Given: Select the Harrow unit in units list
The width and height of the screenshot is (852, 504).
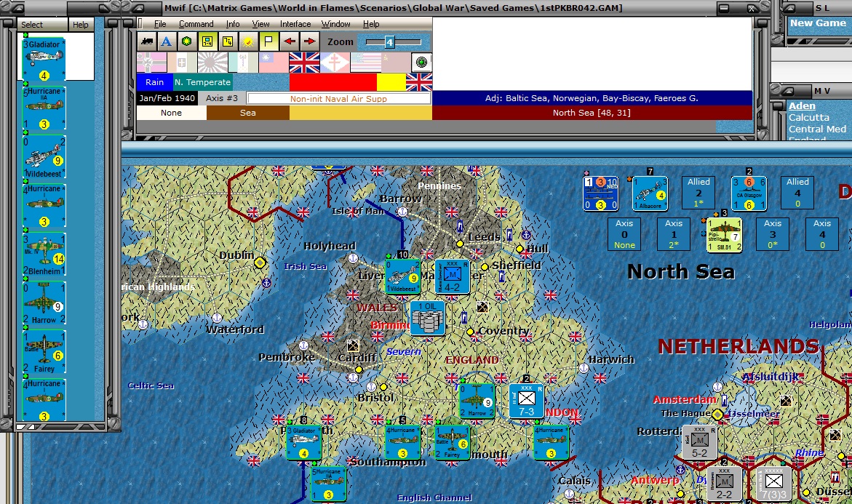Looking at the screenshot, I should point(44,303).
